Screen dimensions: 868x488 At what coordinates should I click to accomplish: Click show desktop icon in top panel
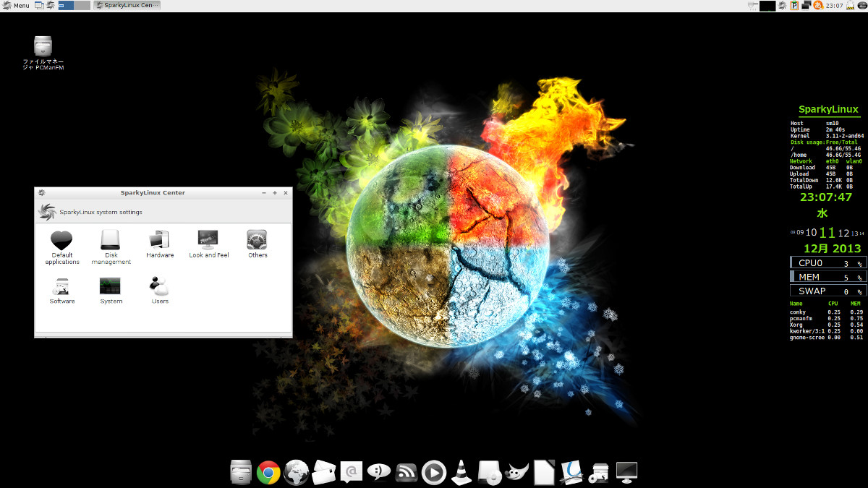(x=39, y=5)
